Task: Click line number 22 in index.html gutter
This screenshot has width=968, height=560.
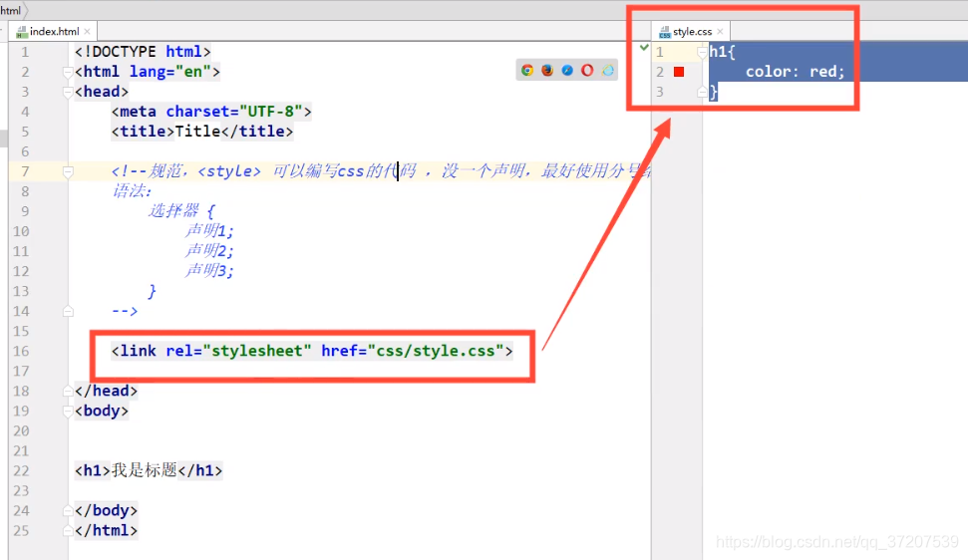Action: point(21,470)
